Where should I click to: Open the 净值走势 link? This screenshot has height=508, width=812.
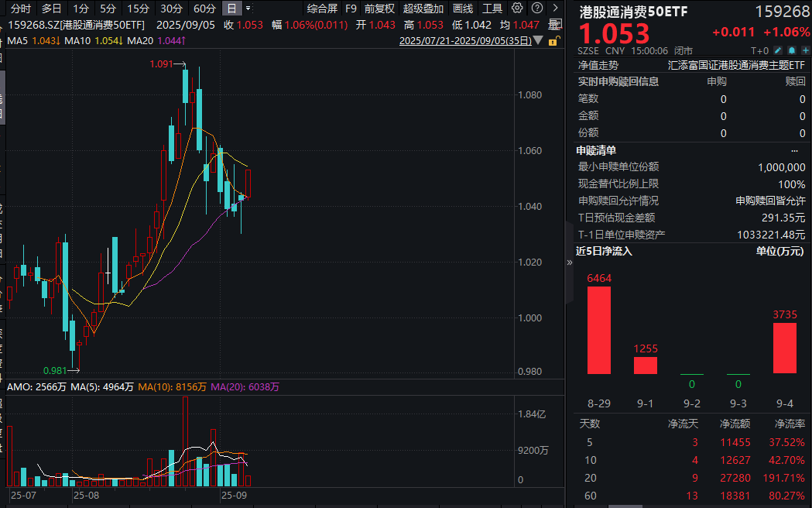point(598,65)
